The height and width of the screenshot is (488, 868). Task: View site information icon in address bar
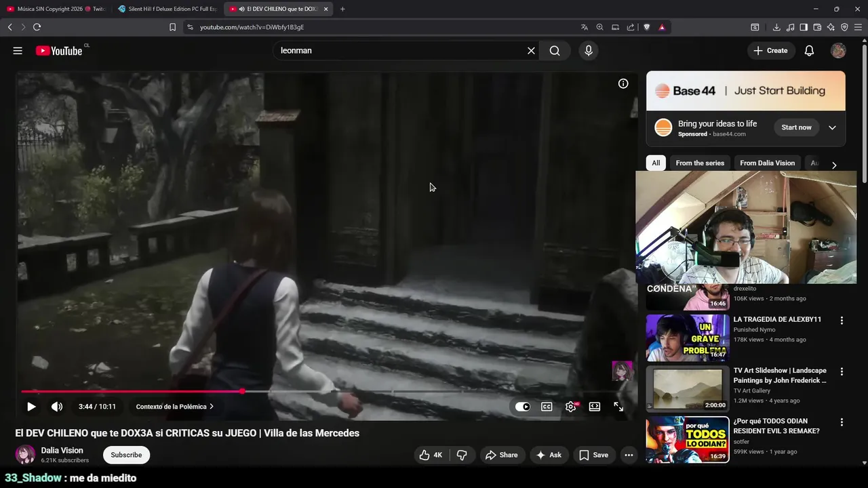point(190,27)
